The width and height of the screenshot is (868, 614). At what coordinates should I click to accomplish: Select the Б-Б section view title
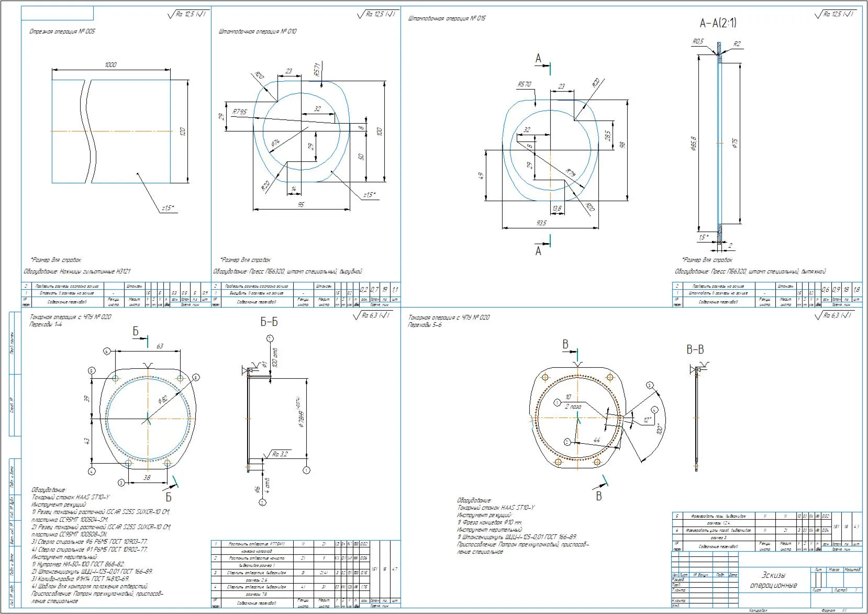(269, 322)
